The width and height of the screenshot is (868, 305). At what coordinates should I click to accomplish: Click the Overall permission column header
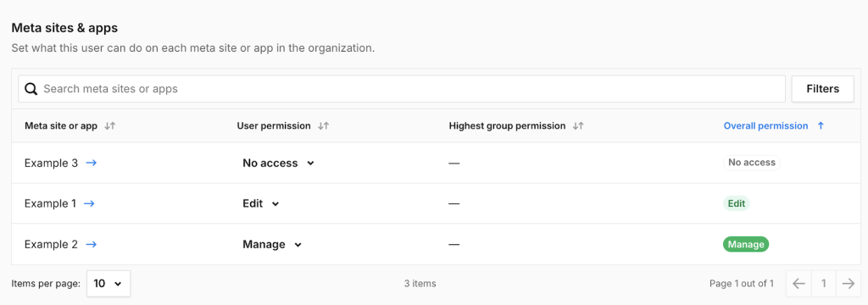pos(765,125)
